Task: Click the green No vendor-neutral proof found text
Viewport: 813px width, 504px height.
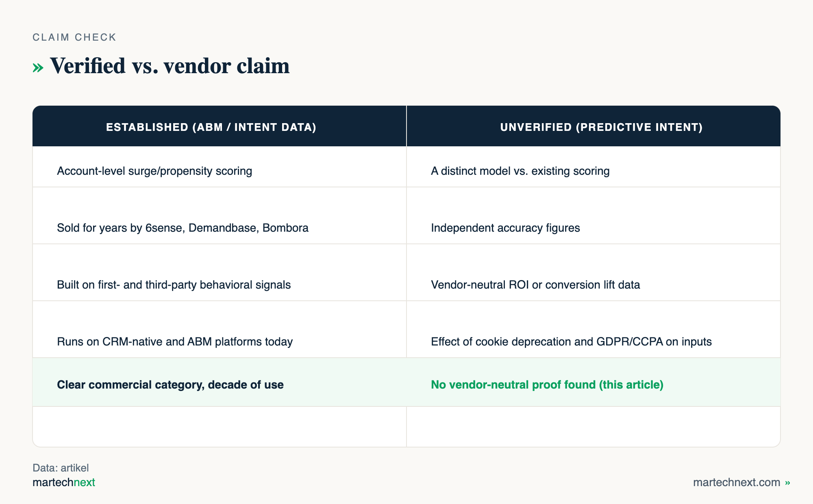Action: [547, 385]
